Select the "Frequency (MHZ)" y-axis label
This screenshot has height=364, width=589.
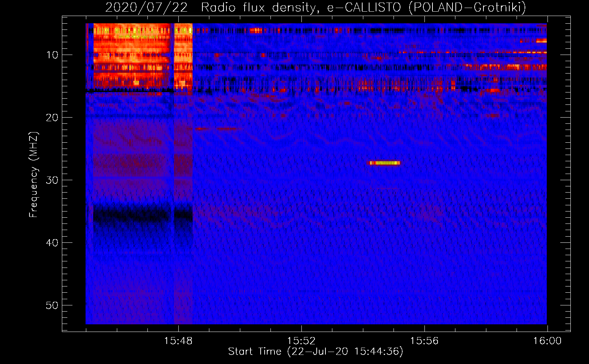pos(33,175)
